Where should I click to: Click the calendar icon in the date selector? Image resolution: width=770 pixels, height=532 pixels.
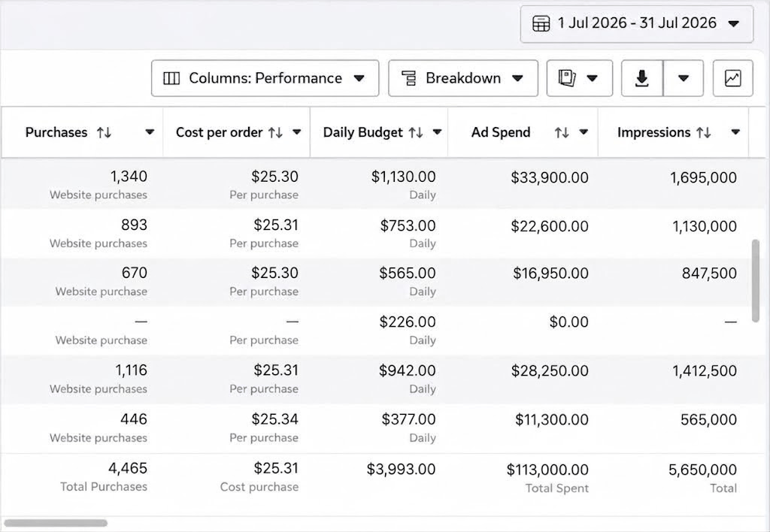(541, 23)
